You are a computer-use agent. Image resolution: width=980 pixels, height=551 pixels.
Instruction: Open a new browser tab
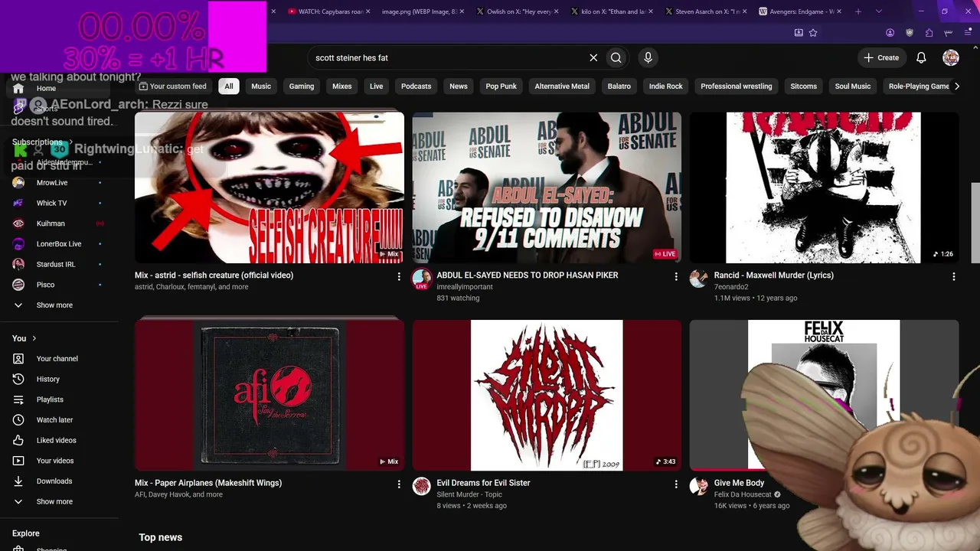[858, 11]
